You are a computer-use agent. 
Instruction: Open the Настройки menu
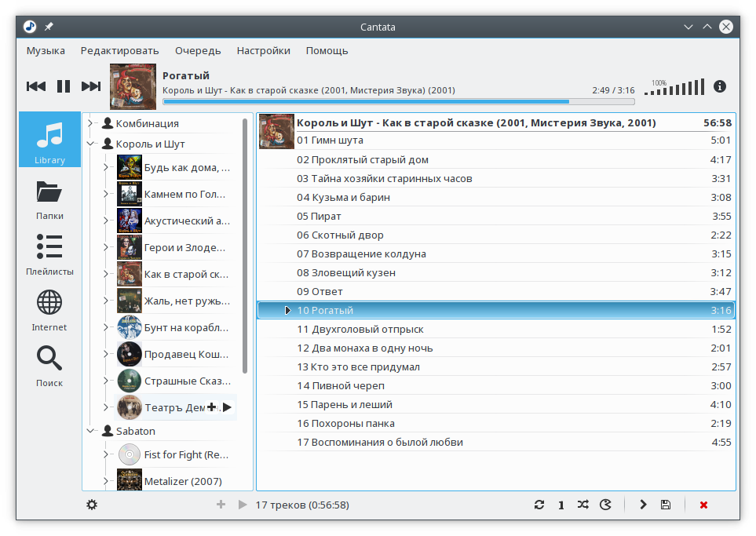[263, 50]
